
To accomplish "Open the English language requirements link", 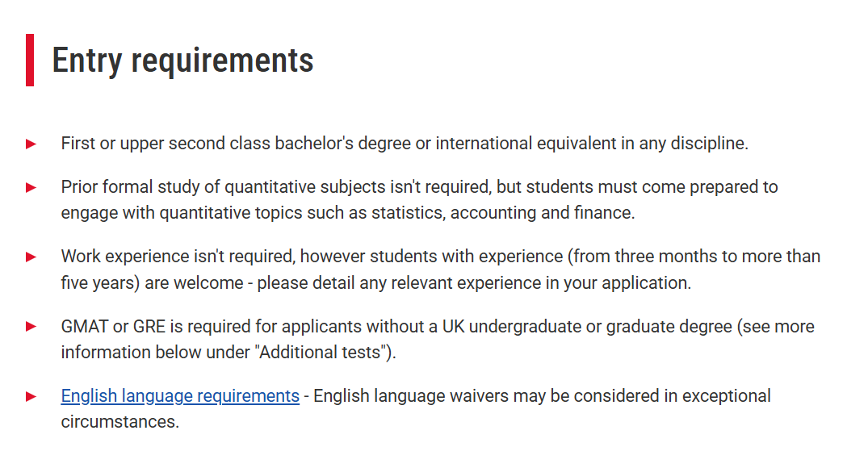I will coord(180,396).
